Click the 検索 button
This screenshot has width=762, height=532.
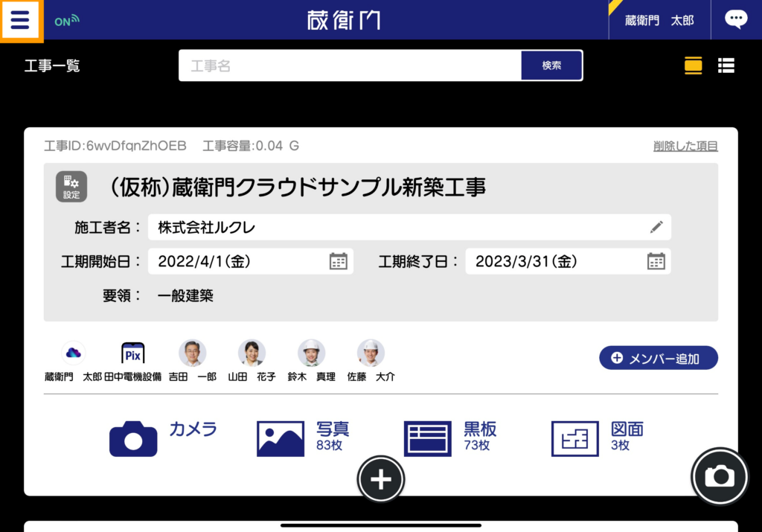click(x=551, y=65)
